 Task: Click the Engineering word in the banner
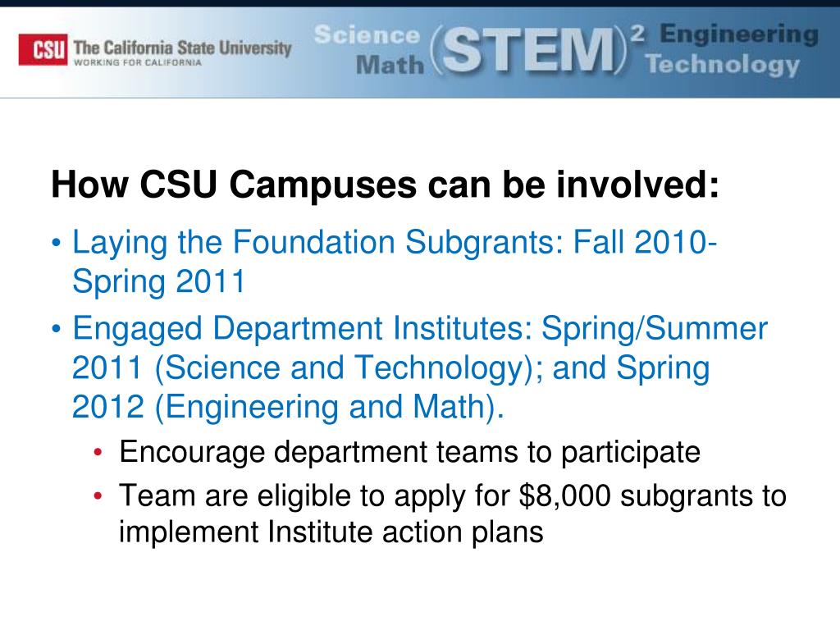[739, 34]
